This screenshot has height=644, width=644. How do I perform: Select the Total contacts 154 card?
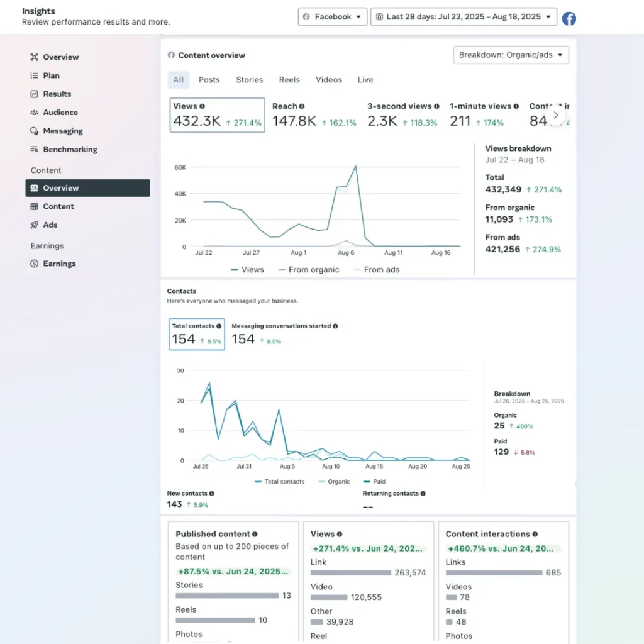coord(197,334)
